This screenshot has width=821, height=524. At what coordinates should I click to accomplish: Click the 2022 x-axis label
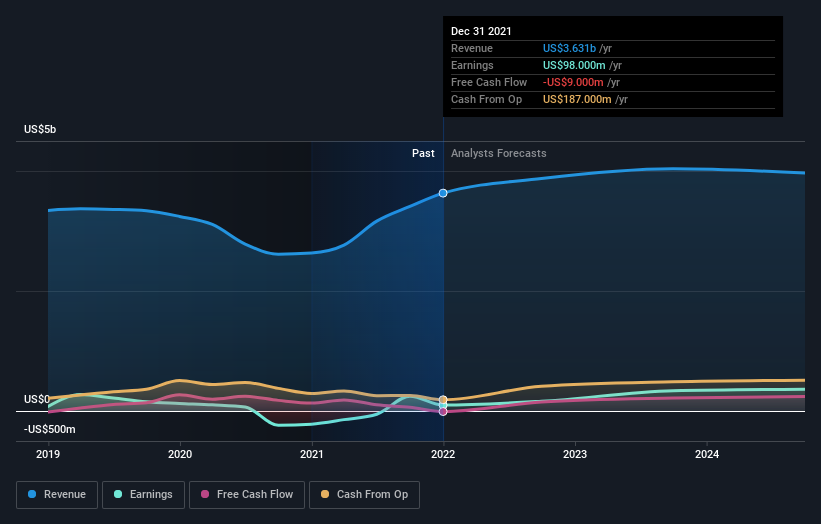click(443, 454)
